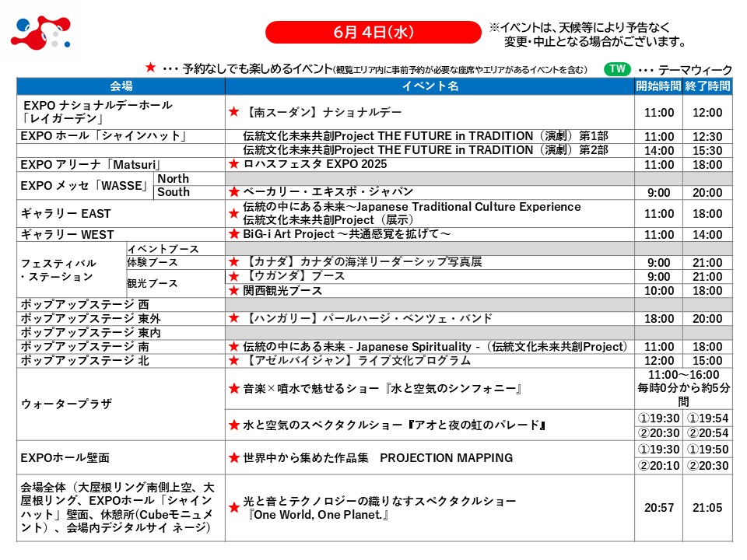The height and width of the screenshot is (560, 747).
Task: Click the イベント名 column header
Action: tap(430, 86)
